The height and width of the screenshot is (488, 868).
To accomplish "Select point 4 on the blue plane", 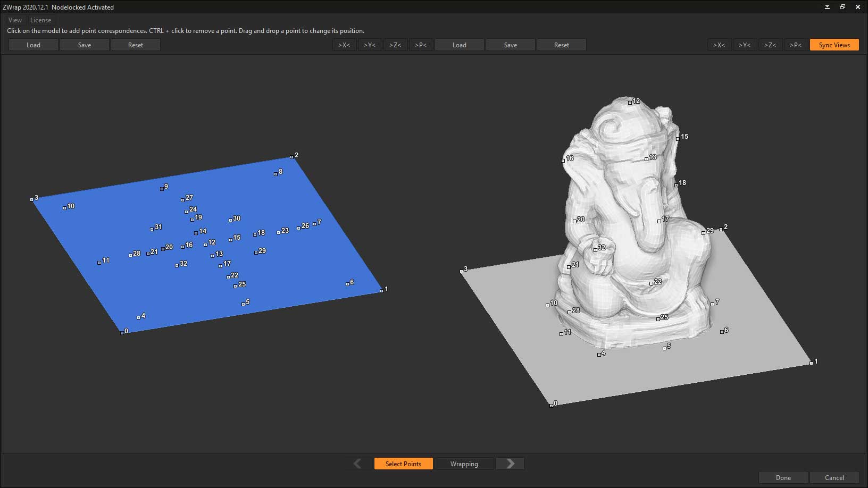I will [138, 317].
